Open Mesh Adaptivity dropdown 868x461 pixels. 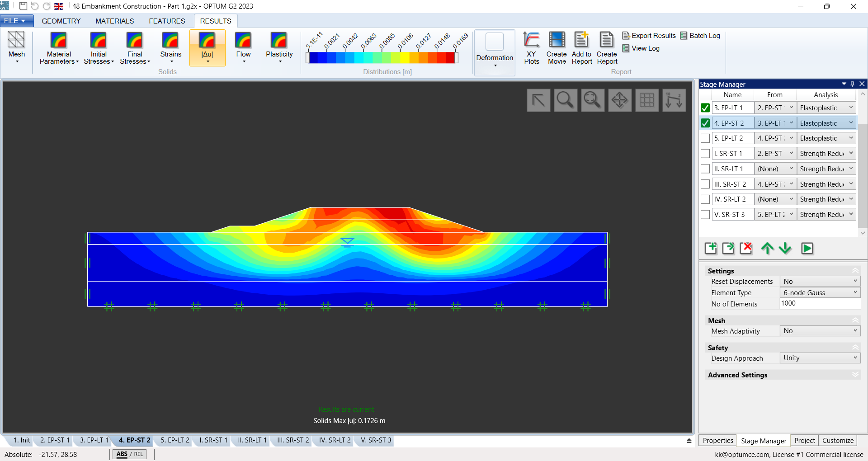pos(820,331)
